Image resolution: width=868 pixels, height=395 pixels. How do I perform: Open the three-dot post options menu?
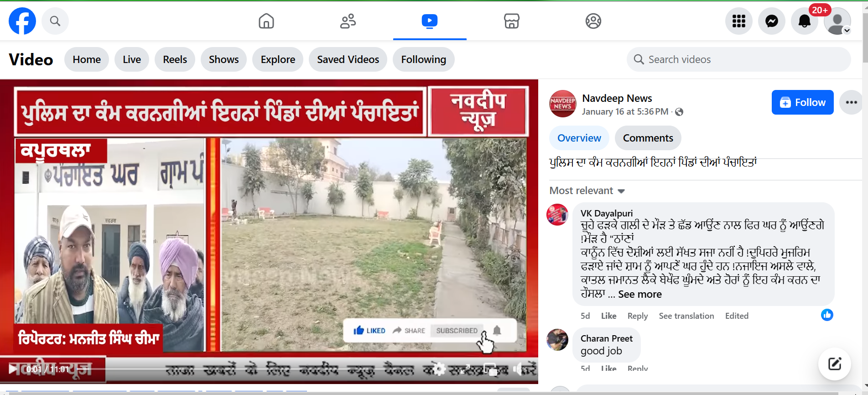coord(851,102)
